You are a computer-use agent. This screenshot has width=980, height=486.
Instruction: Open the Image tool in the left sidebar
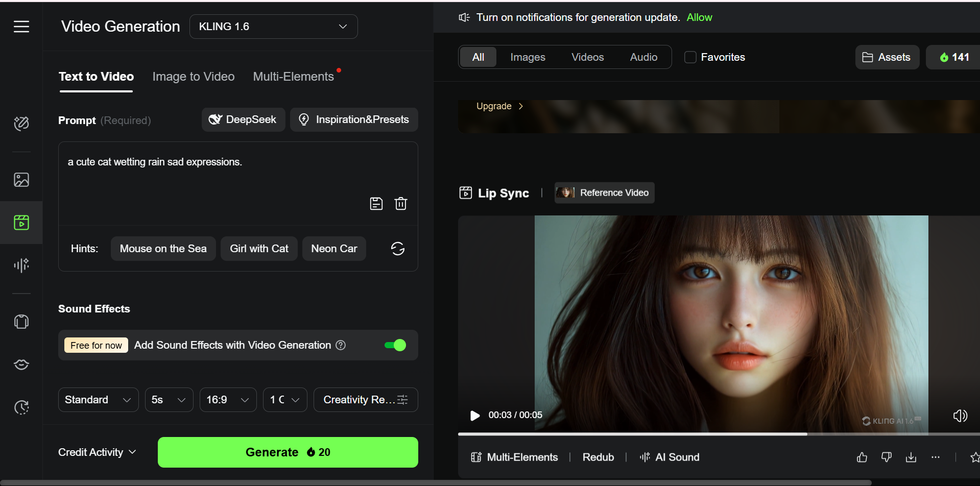tap(21, 179)
